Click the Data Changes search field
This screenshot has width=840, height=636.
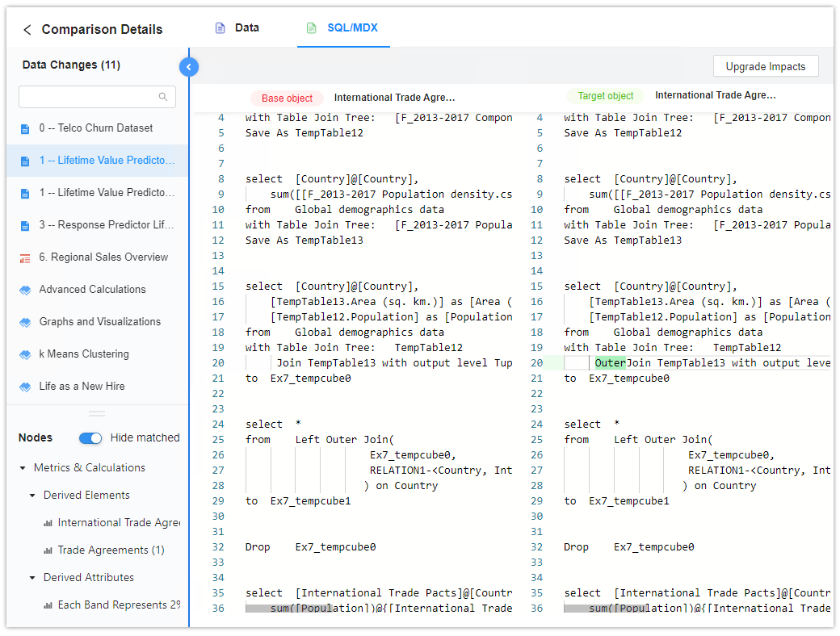click(87, 97)
